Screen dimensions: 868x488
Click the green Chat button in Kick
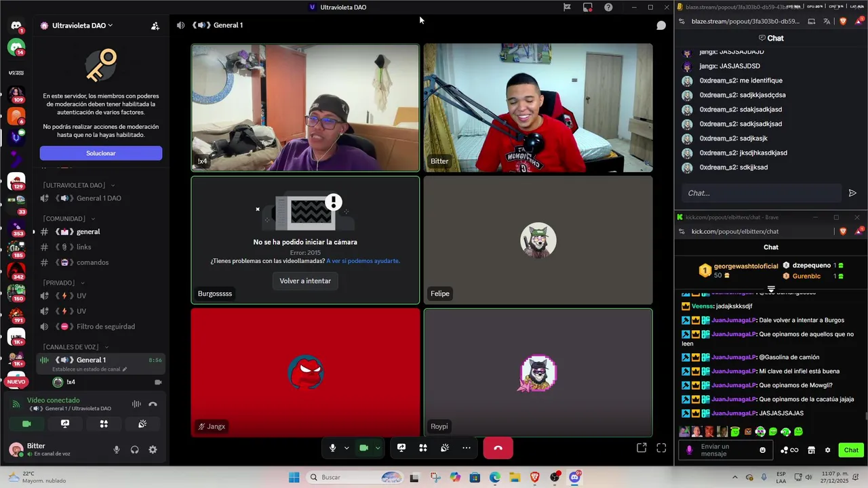pyautogui.click(x=851, y=450)
